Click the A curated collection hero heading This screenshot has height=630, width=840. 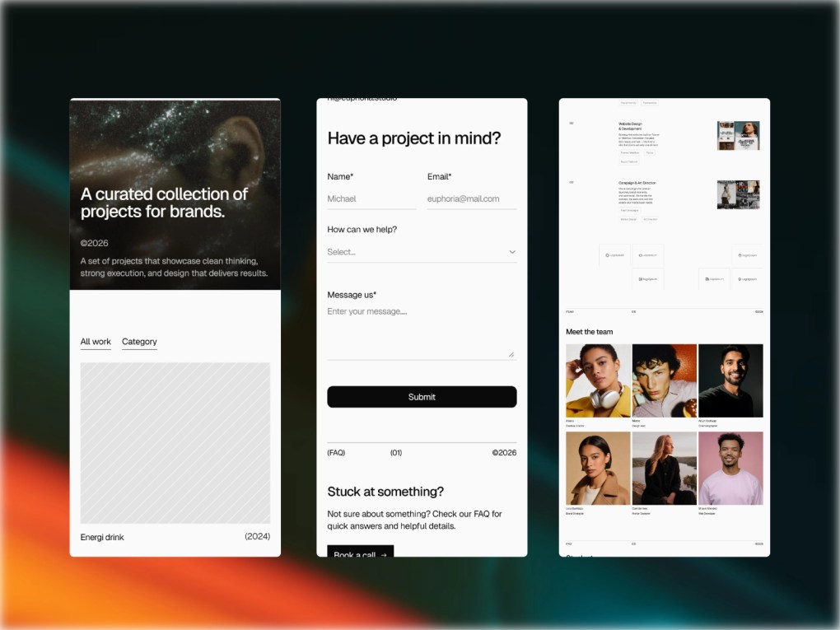164,203
